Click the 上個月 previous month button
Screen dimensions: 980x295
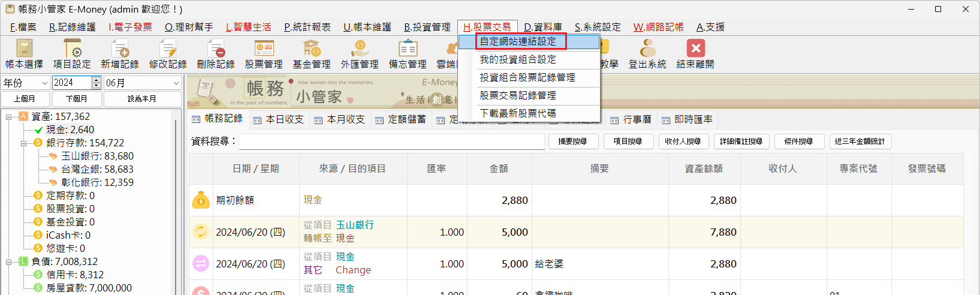click(x=24, y=99)
